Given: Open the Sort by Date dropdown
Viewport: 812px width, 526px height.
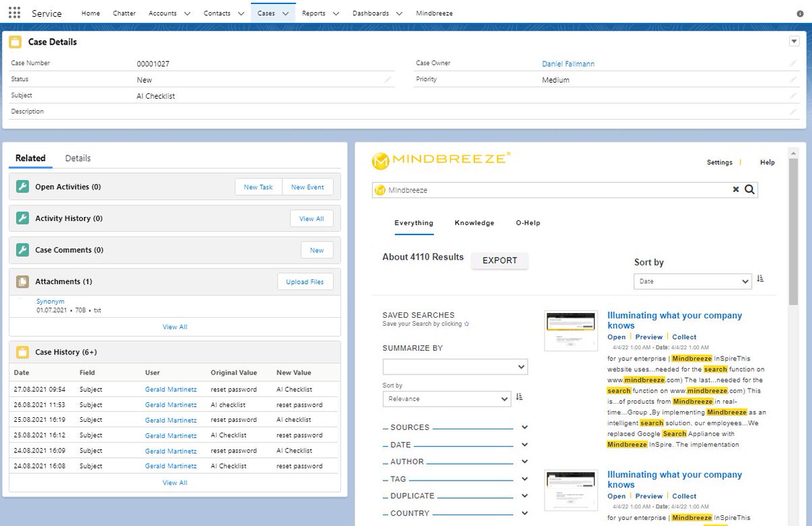Looking at the screenshot, I should click(x=692, y=281).
